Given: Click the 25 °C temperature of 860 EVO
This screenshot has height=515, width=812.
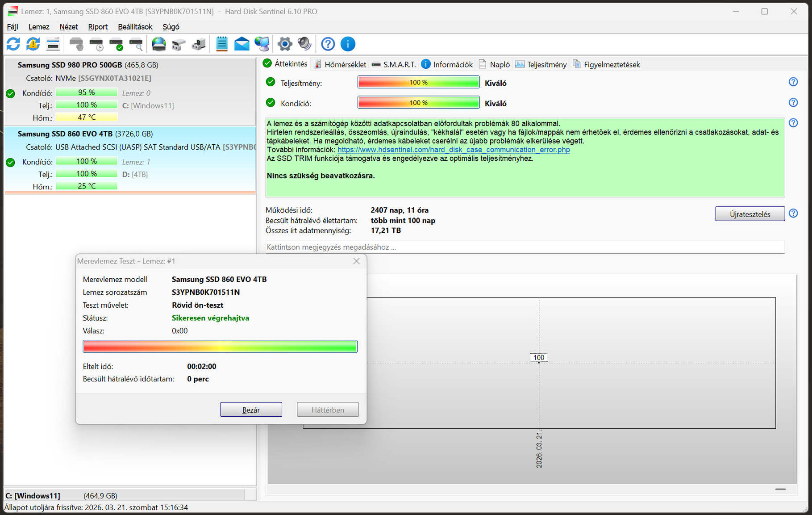Looking at the screenshot, I should coord(87,186).
